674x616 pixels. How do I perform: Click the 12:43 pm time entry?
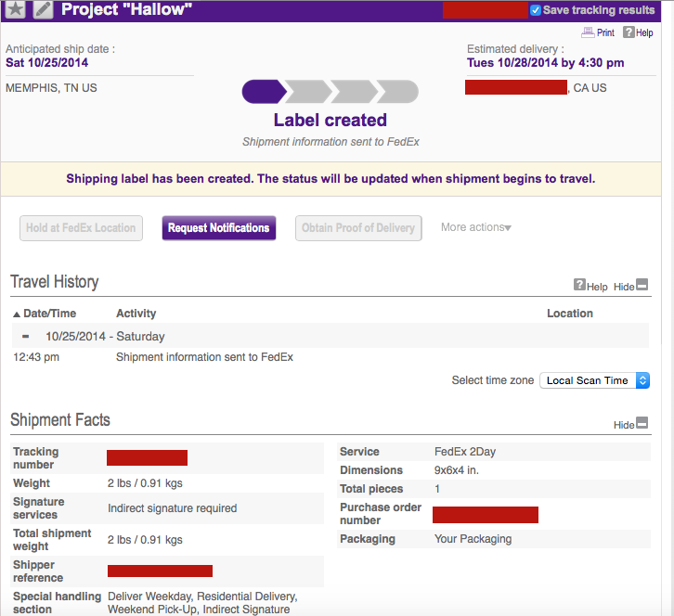pos(36,357)
